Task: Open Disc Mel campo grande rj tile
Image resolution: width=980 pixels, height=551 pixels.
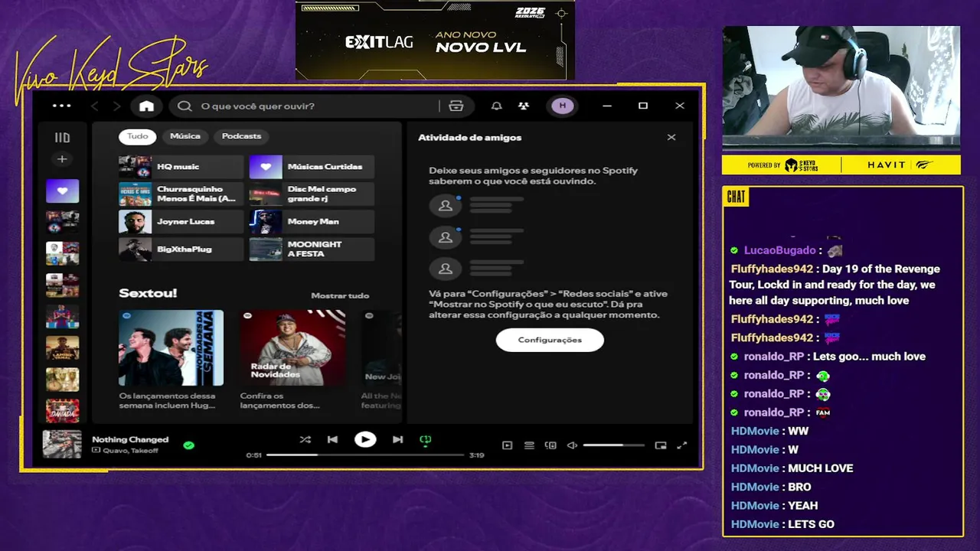Action: pos(312,194)
